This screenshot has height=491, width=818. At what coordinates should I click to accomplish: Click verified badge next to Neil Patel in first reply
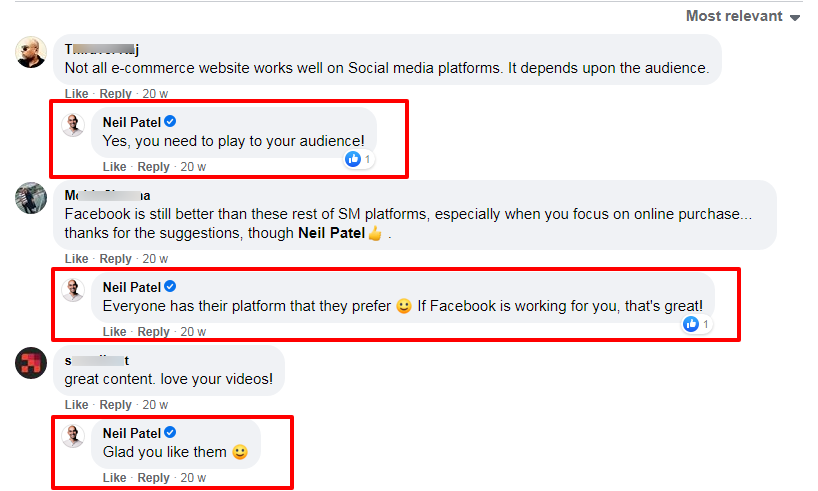tap(170, 121)
